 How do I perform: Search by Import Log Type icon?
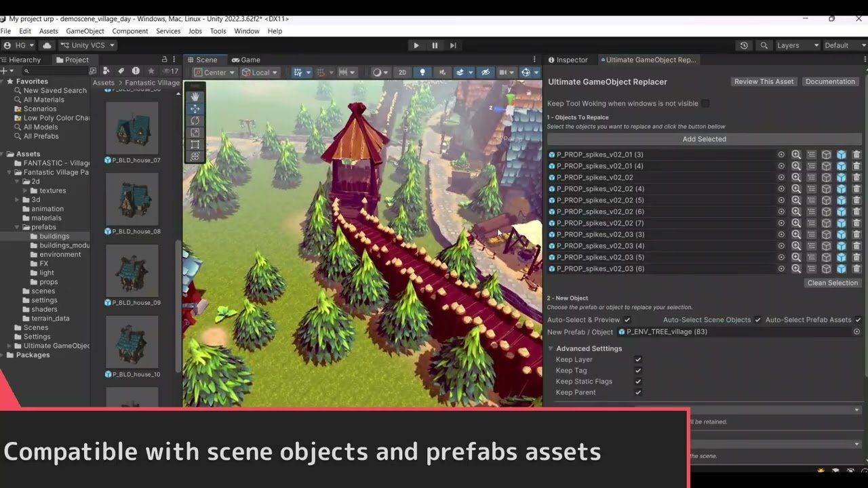[136, 71]
